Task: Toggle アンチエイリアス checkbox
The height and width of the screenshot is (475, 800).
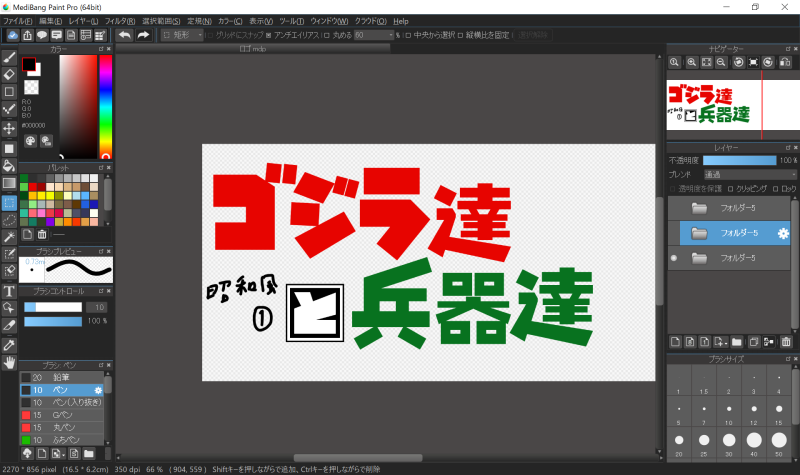Action: [268, 35]
